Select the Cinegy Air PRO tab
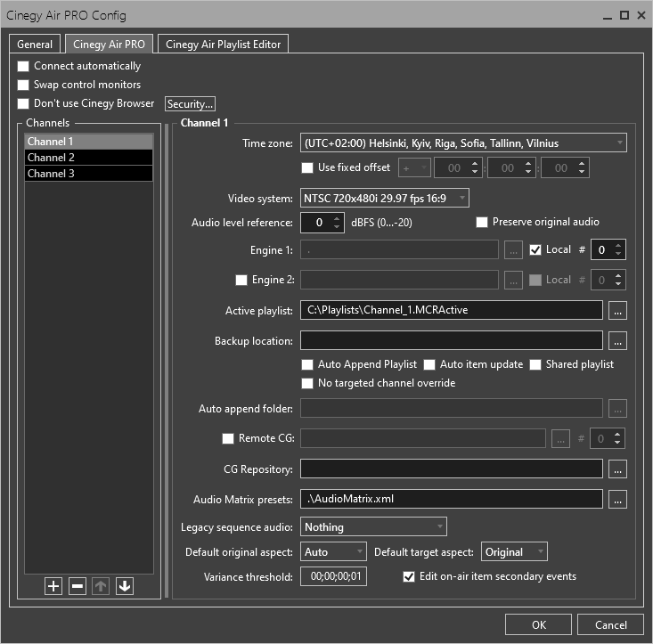Image resolution: width=653 pixels, height=644 pixels. [x=109, y=45]
